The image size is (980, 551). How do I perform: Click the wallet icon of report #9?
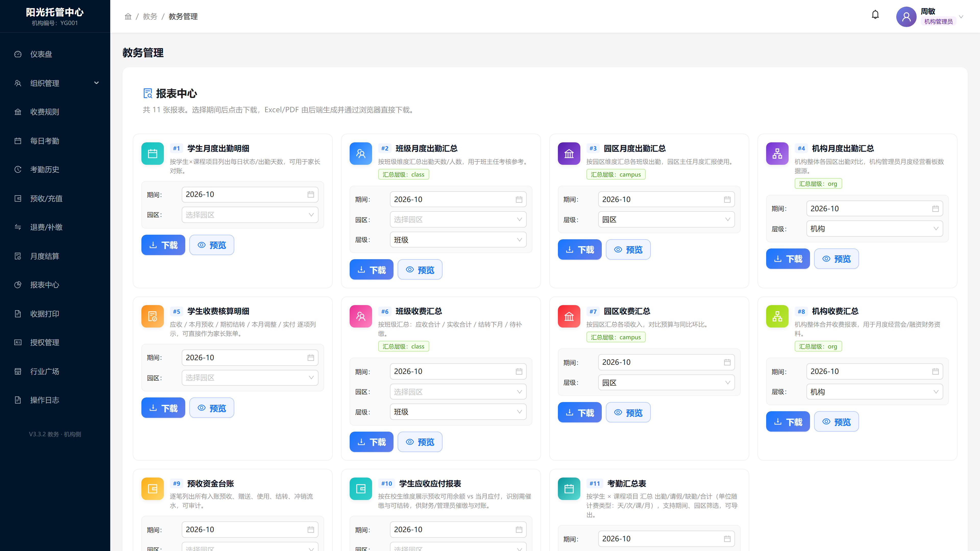click(153, 489)
